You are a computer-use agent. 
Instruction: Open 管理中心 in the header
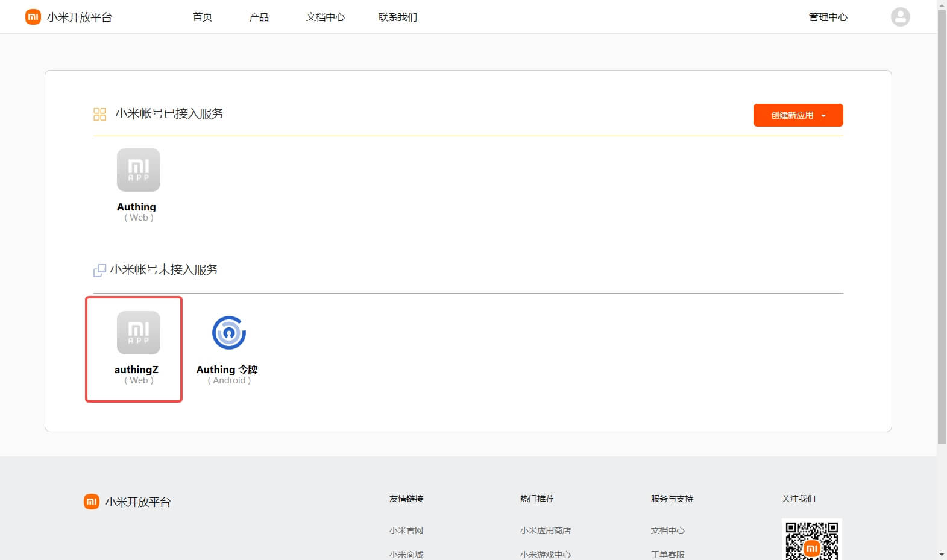(x=828, y=17)
